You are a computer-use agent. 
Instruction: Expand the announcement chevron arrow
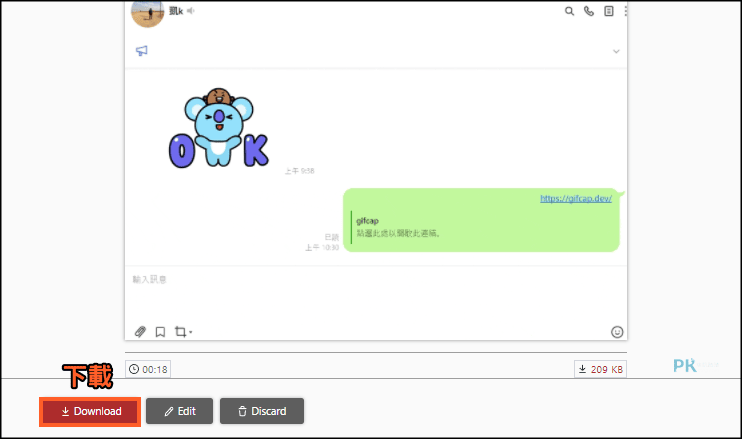(x=616, y=51)
